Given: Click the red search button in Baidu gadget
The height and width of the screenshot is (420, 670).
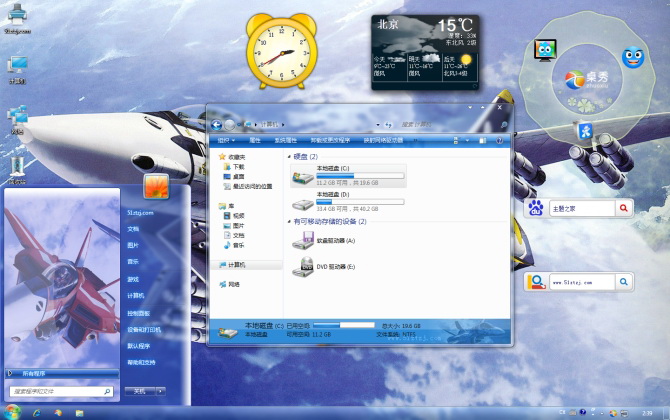Looking at the screenshot, I should tap(623, 208).
